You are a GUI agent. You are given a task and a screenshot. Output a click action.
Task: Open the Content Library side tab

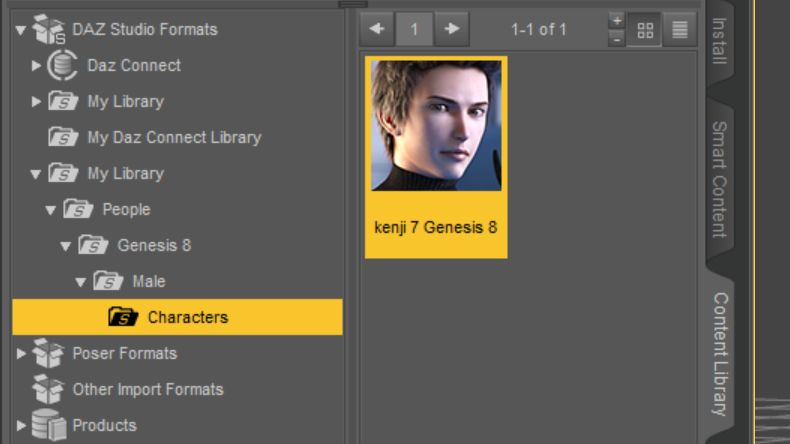point(720,354)
